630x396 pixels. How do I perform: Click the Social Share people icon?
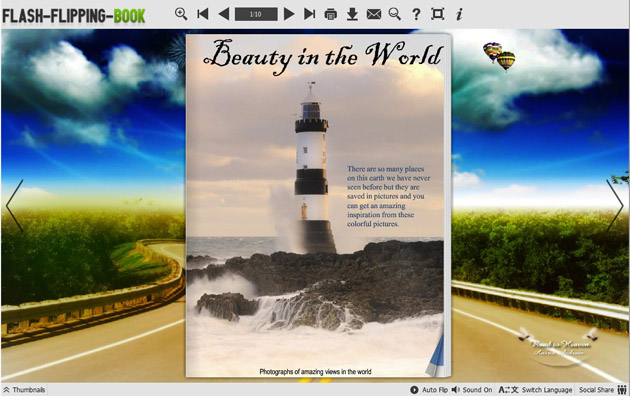click(x=622, y=390)
